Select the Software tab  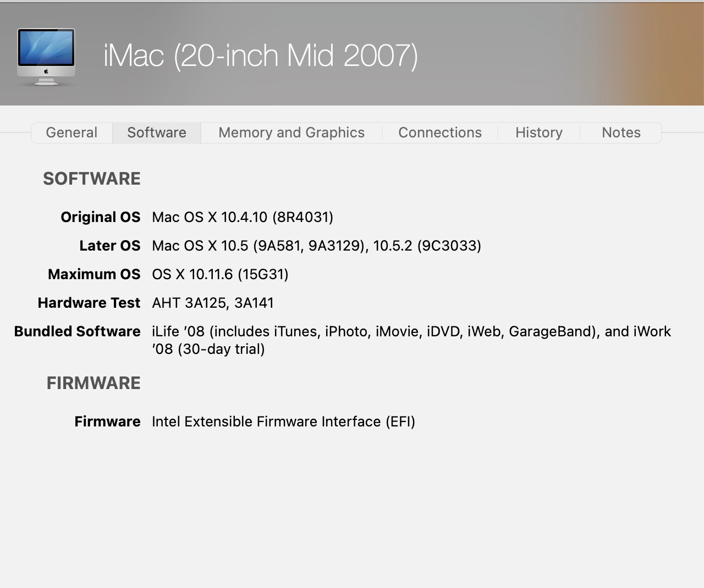click(x=157, y=132)
